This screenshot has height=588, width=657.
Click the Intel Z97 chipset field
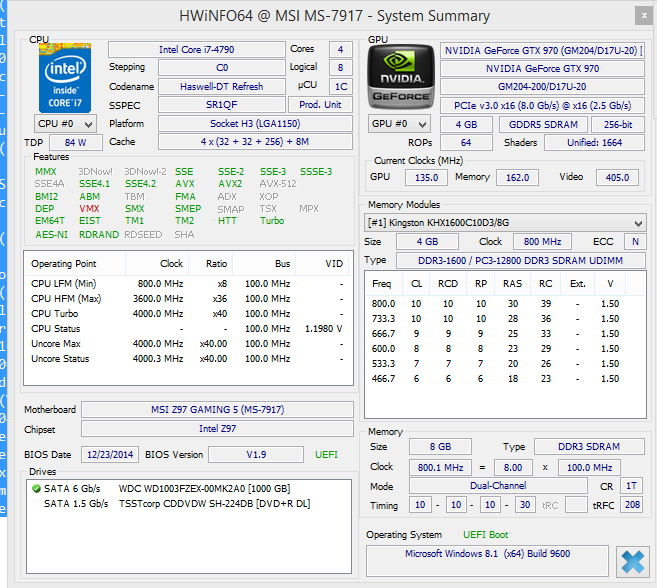pos(217,429)
